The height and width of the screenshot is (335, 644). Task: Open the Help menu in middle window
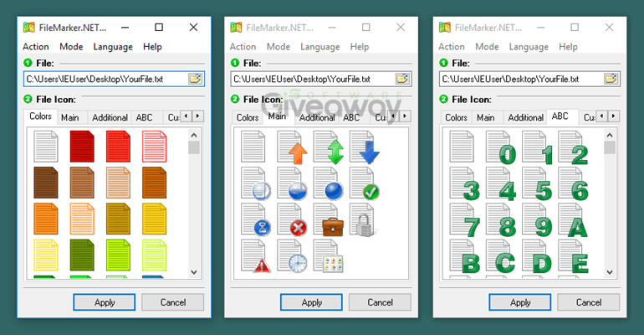[x=360, y=47]
